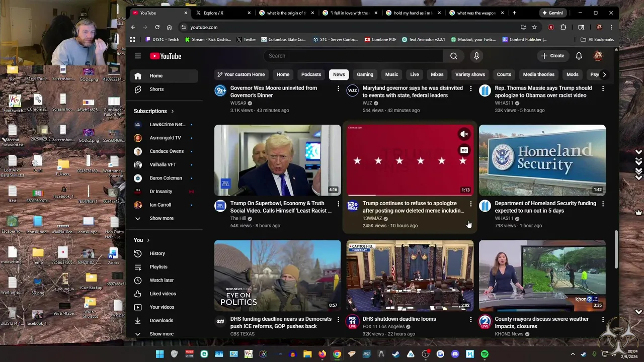Expand the Subscriptions header chevron
This screenshot has width=644, height=362.
coord(173,111)
